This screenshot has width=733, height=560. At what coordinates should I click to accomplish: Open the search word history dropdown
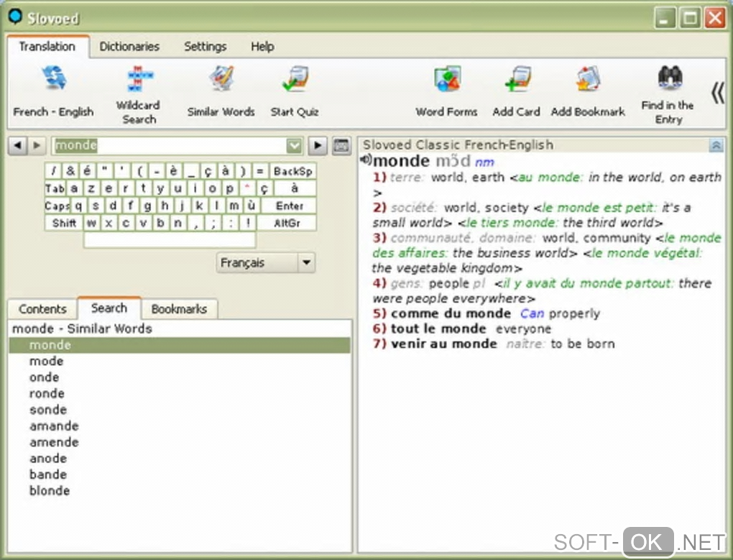(294, 146)
